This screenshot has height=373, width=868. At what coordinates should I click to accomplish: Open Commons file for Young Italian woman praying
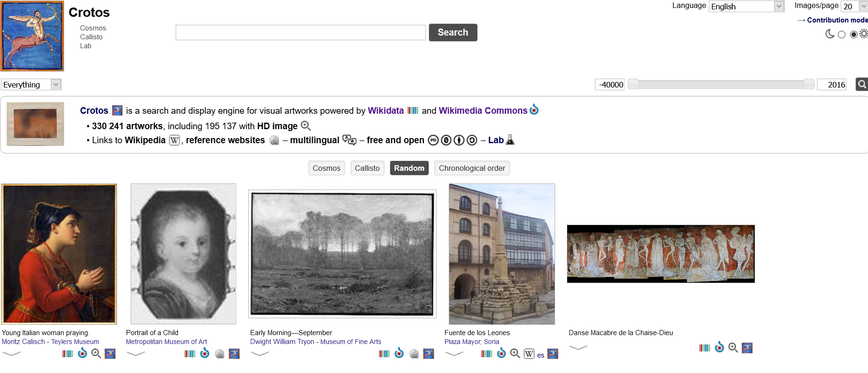pyautogui.click(x=82, y=353)
